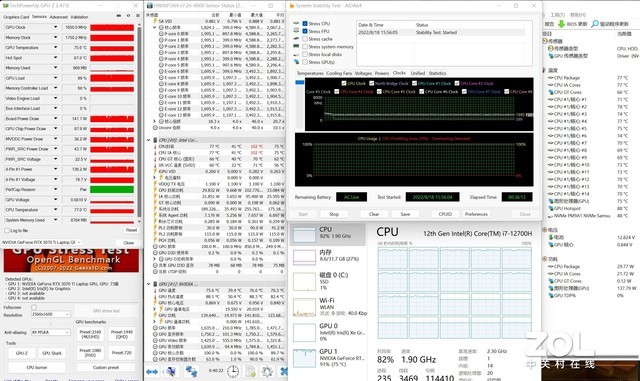Open Anti-aliasing dropdown in FurMark

click(51, 332)
